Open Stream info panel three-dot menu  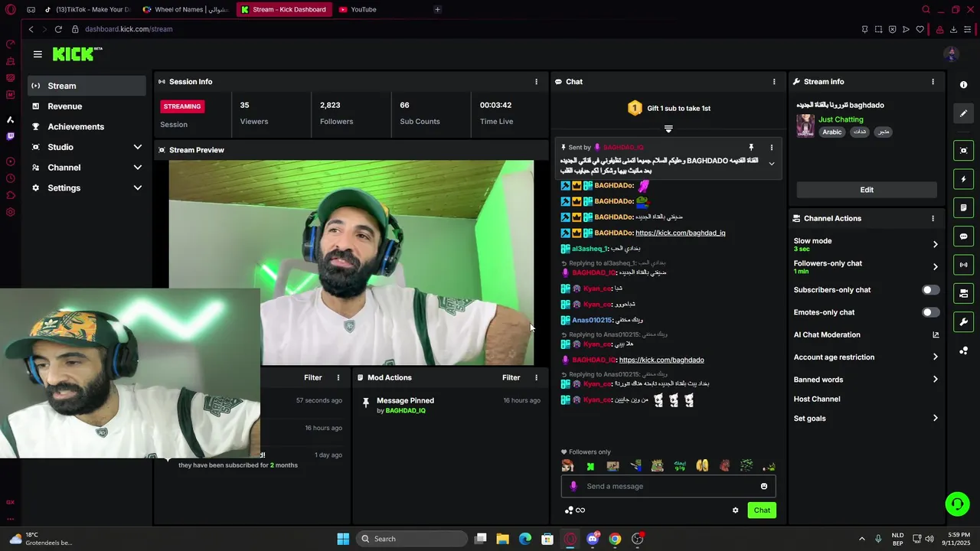[933, 81]
